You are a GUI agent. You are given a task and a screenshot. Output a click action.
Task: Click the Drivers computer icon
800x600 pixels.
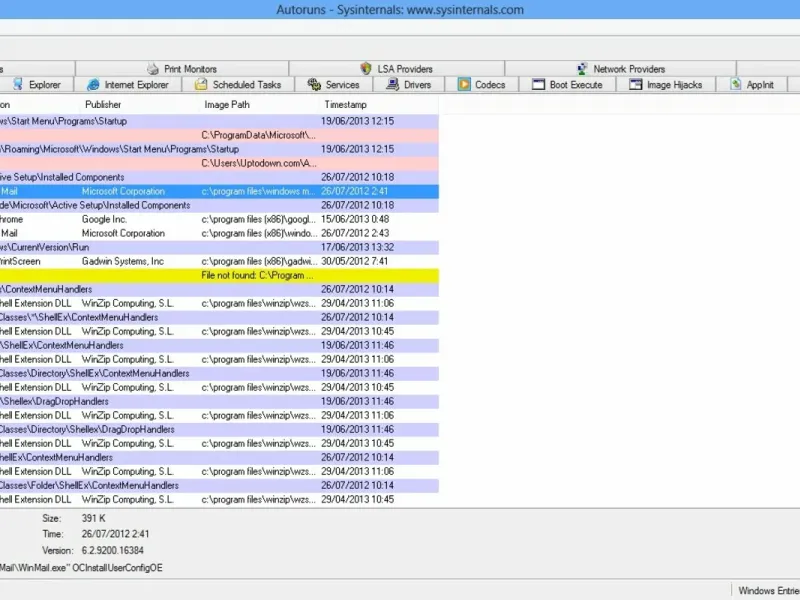392,84
